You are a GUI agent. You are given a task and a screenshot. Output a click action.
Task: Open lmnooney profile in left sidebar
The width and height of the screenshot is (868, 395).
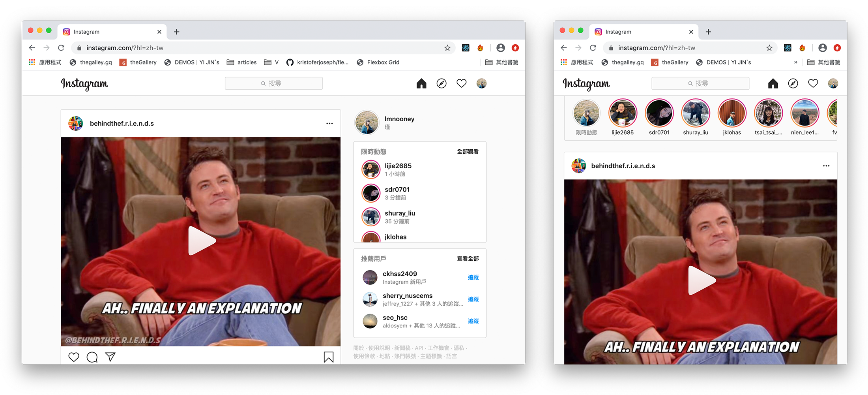[x=399, y=119]
